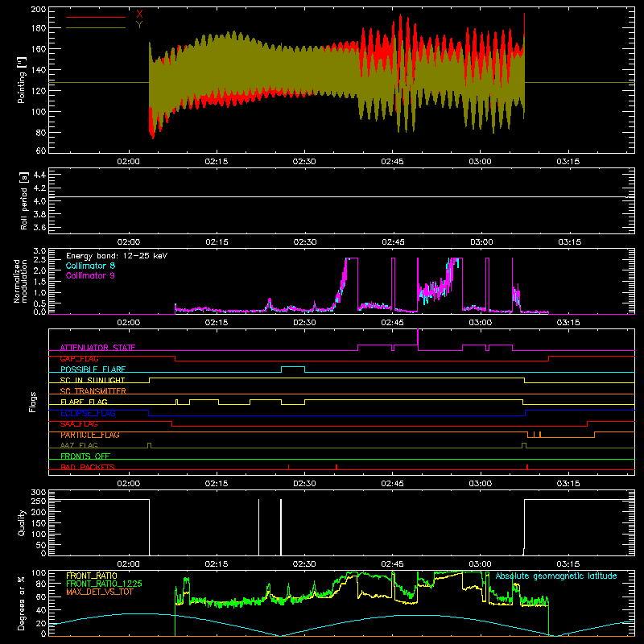Screen dimensions: 644x644
Task: Click the Pointing axis title
Action: (22, 80)
